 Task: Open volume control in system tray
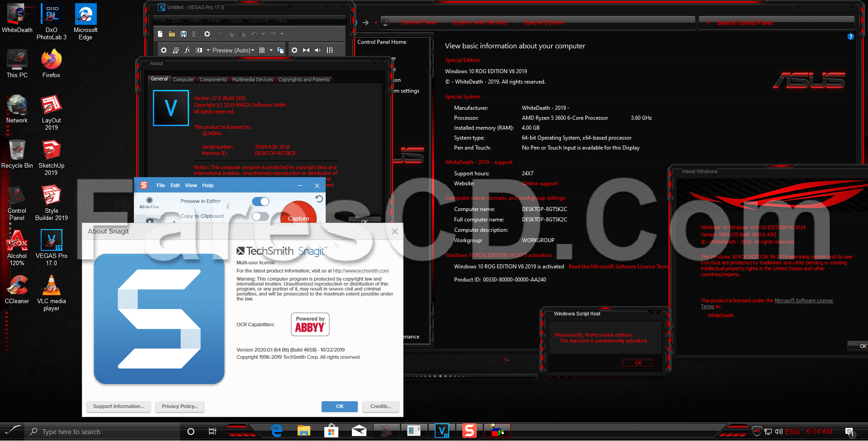(x=779, y=432)
